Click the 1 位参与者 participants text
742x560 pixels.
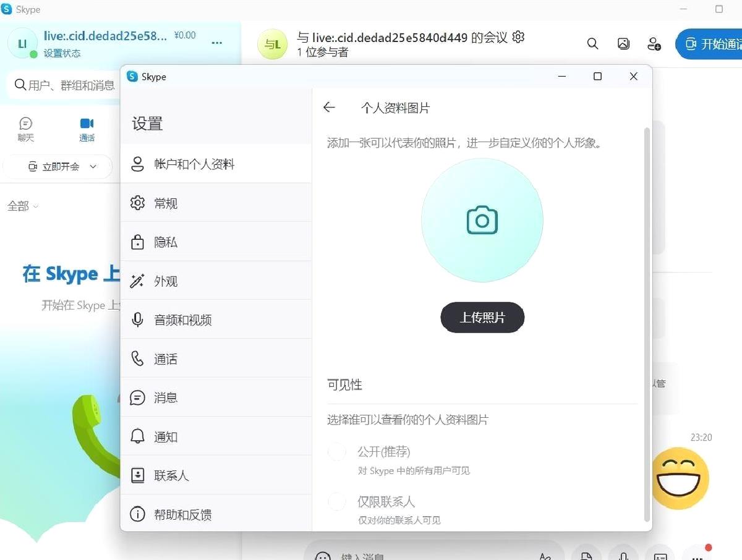[323, 52]
